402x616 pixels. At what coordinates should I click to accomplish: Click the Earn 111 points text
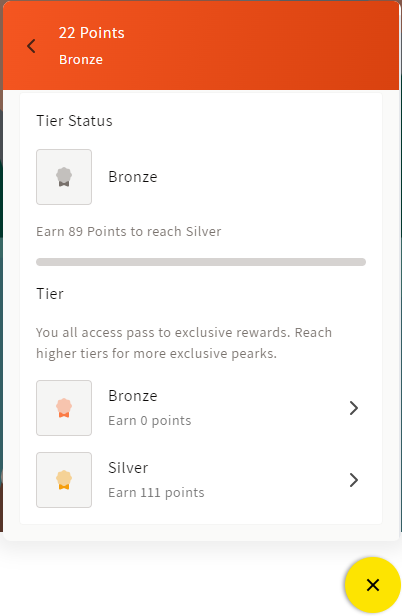(156, 492)
